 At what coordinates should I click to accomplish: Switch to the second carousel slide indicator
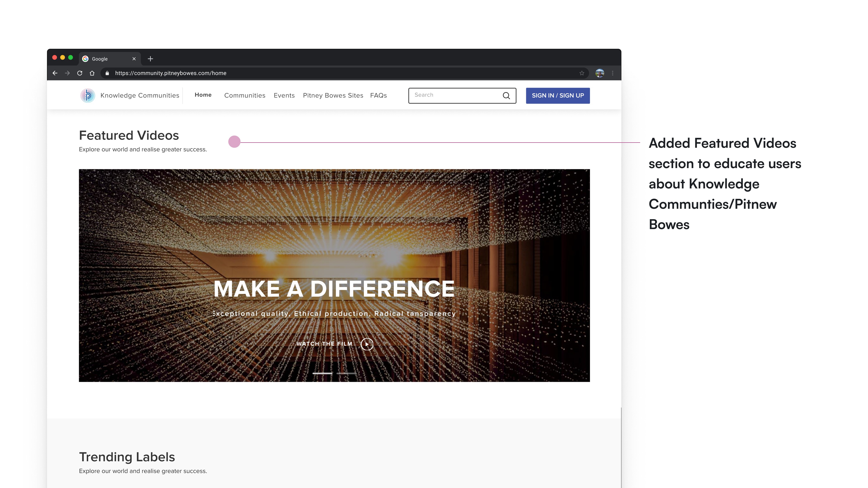pyautogui.click(x=346, y=373)
